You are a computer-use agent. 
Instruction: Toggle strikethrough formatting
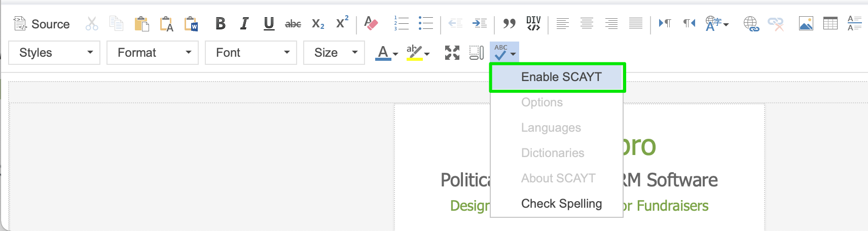[x=293, y=24]
